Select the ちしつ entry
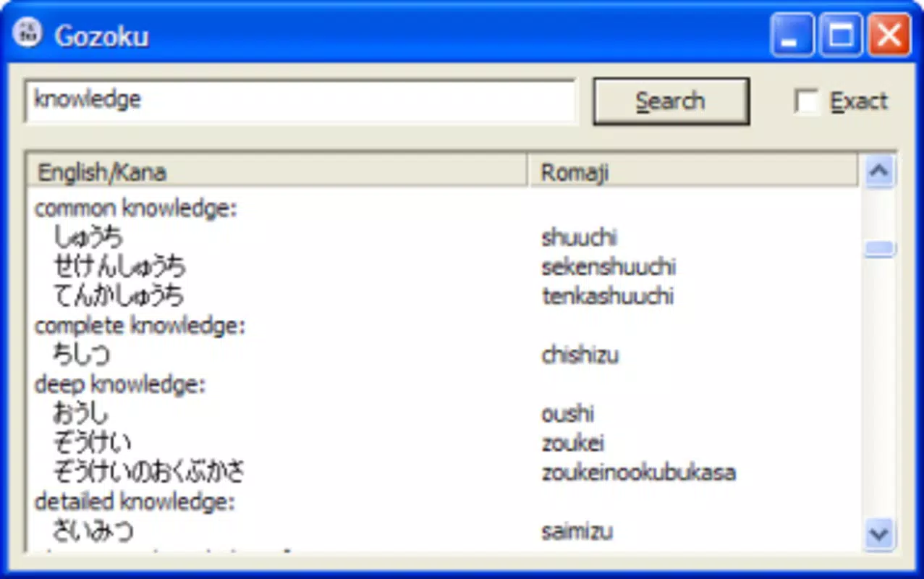 tap(82, 355)
